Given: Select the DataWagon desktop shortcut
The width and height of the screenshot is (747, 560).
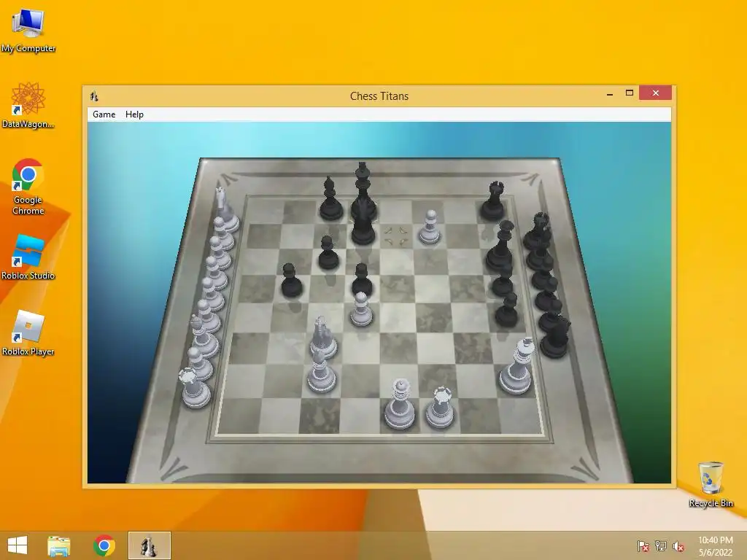Looking at the screenshot, I should [x=28, y=106].
